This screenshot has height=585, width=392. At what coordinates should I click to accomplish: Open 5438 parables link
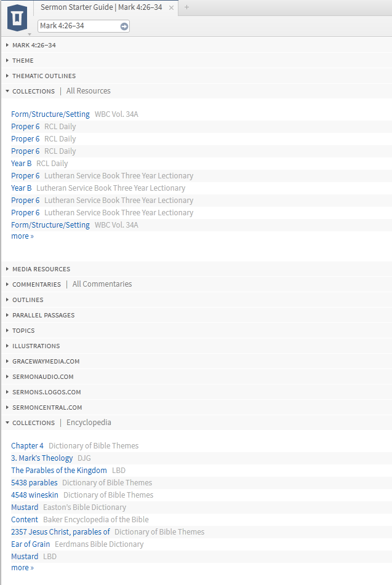(34, 483)
